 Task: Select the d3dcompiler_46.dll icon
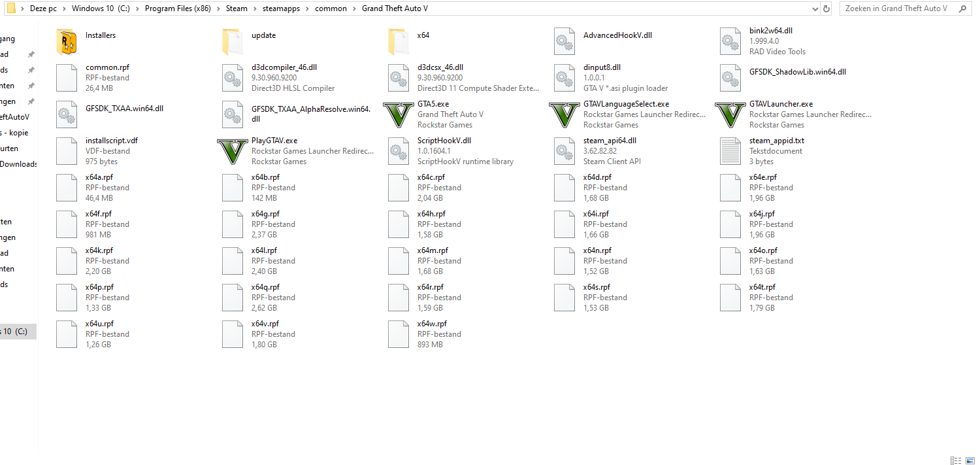point(233,78)
